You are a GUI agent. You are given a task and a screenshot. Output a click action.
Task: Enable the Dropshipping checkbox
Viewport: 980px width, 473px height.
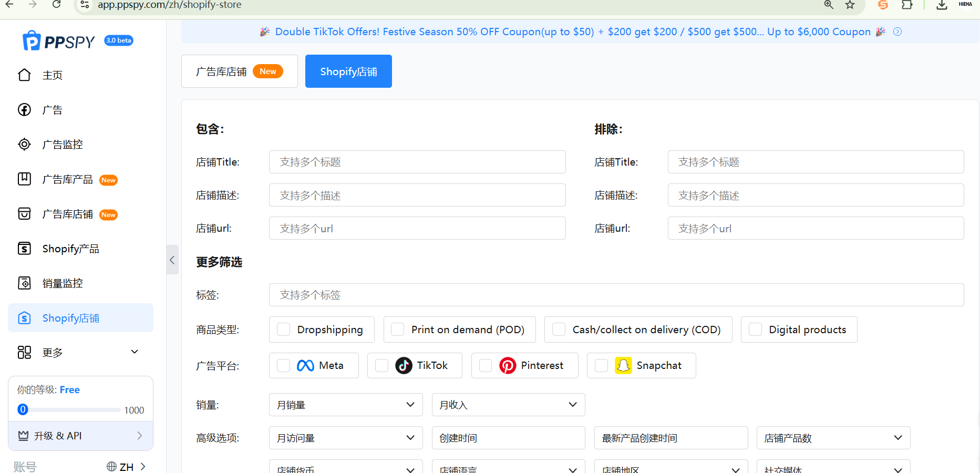coord(284,330)
